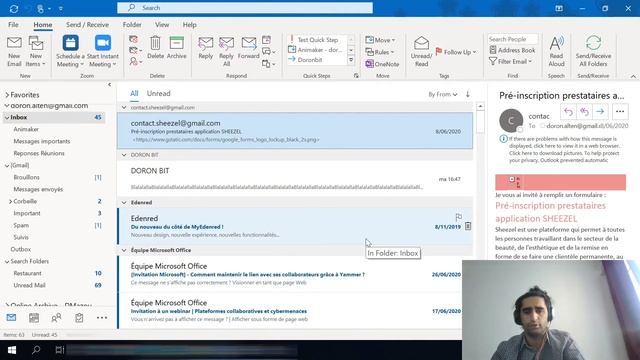Viewport: 640px width, 360px height.
Task: Expand the Favorites folder group
Action: pyautogui.click(x=7, y=95)
